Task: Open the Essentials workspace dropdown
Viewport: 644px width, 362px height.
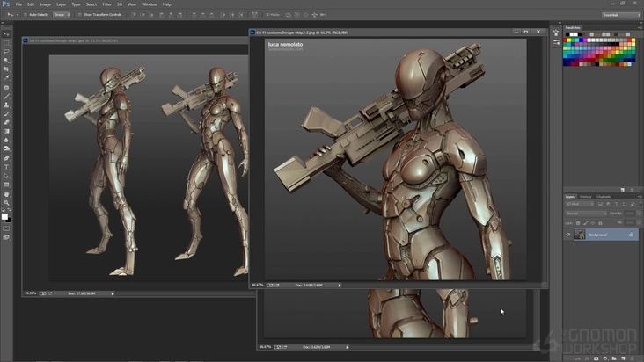Action: [x=621, y=15]
